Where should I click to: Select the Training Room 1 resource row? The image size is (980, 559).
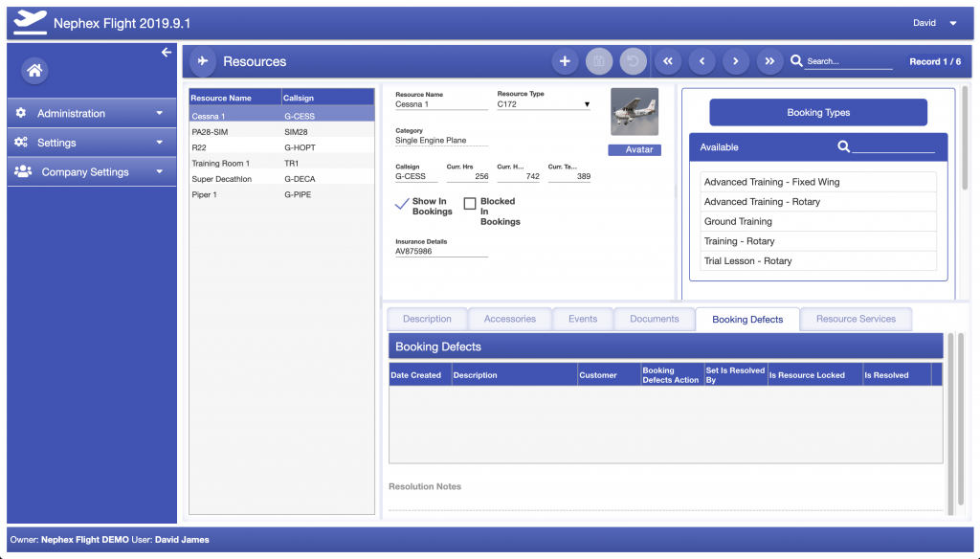[282, 163]
